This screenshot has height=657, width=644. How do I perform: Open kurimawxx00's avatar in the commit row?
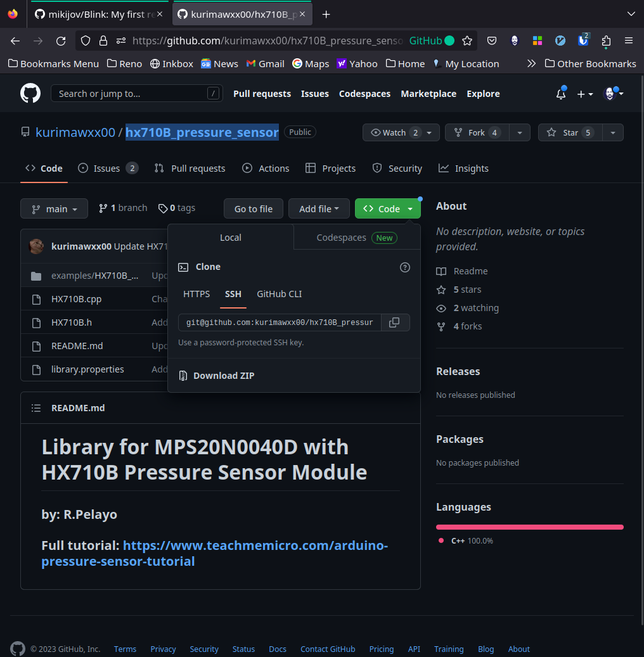(x=37, y=246)
